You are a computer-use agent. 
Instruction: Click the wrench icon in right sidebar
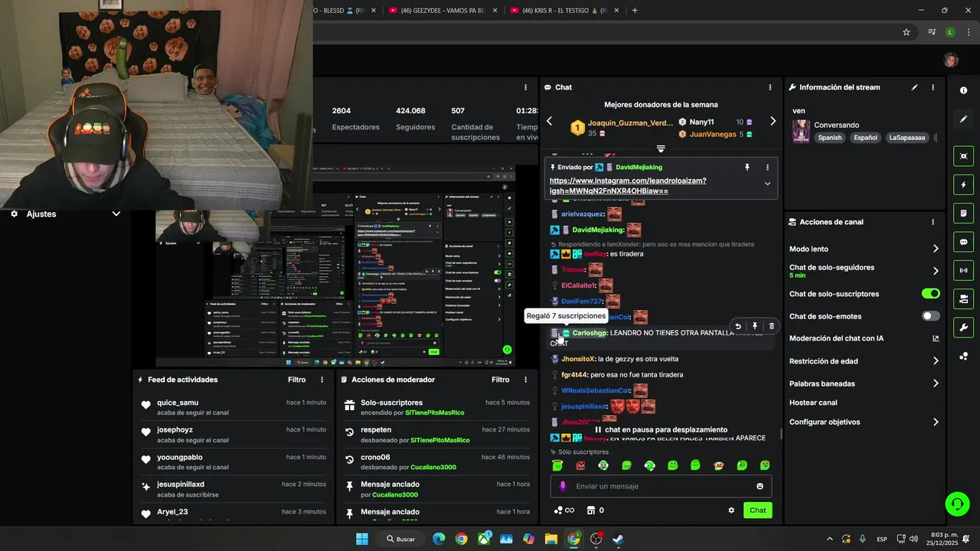tap(963, 328)
